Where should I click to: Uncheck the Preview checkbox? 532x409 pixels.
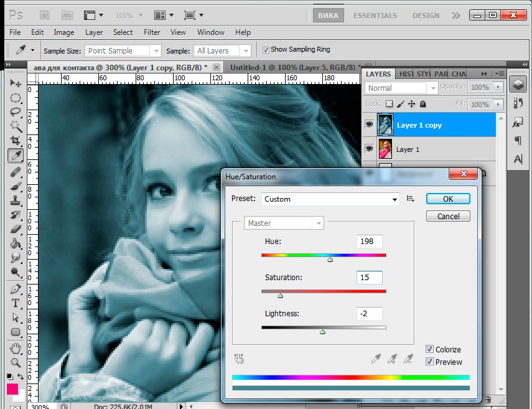[430, 362]
